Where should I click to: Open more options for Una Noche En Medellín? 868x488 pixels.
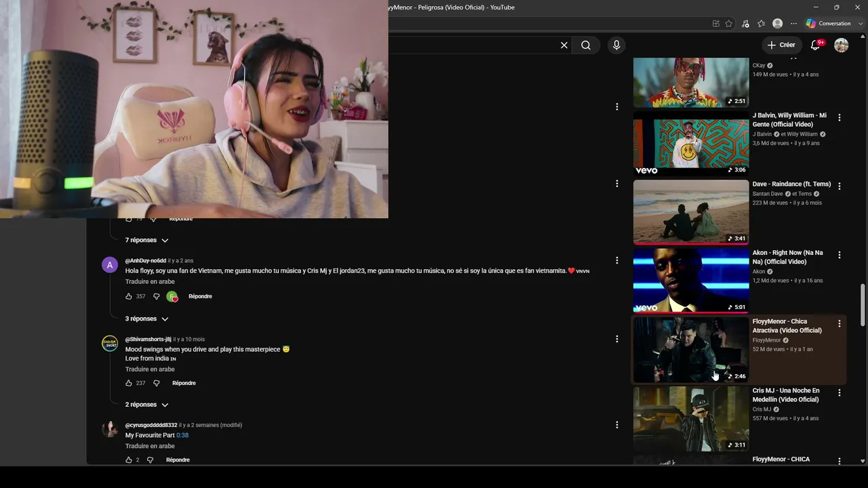coord(840,393)
